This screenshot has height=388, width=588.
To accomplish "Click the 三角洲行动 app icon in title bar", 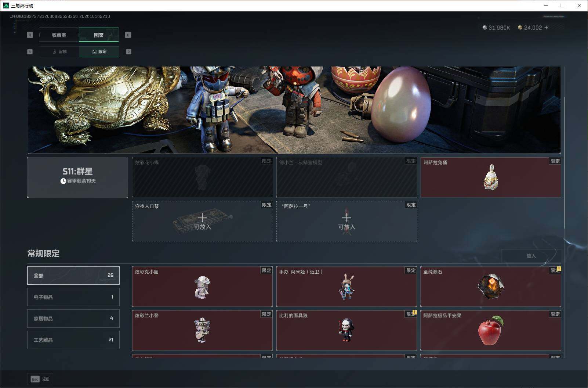I will tap(6, 6).
